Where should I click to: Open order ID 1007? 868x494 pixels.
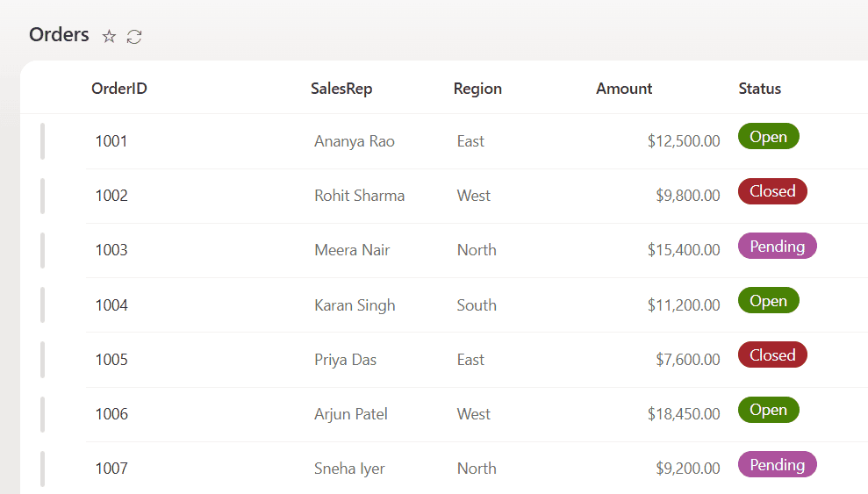111,469
